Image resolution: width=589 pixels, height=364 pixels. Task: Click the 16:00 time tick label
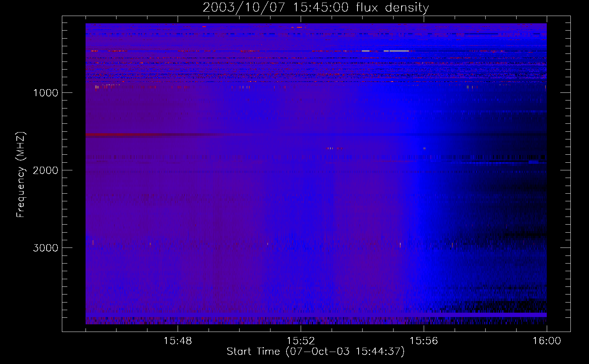[547, 341]
